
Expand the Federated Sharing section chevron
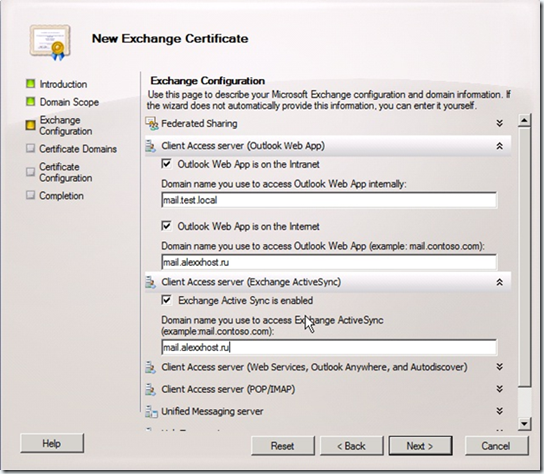click(x=500, y=123)
